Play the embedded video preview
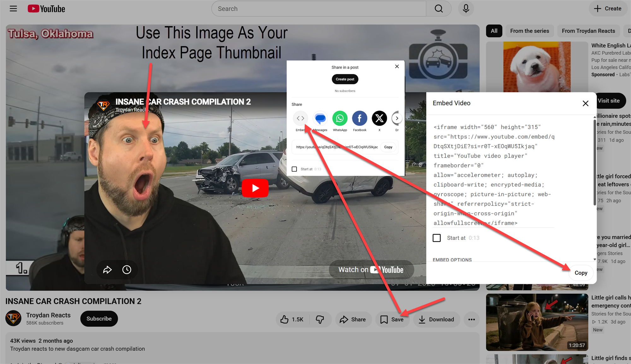The image size is (631, 364). click(x=255, y=188)
